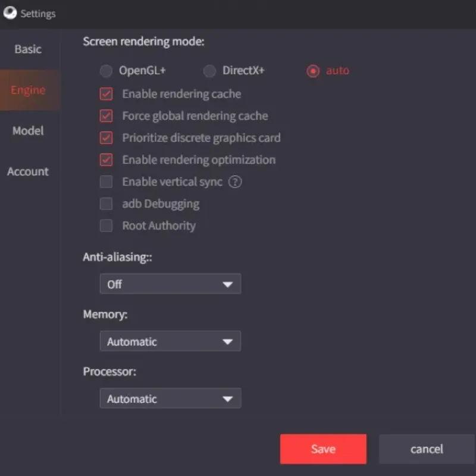Click the Anti-aliasing dropdown arrow

point(228,284)
